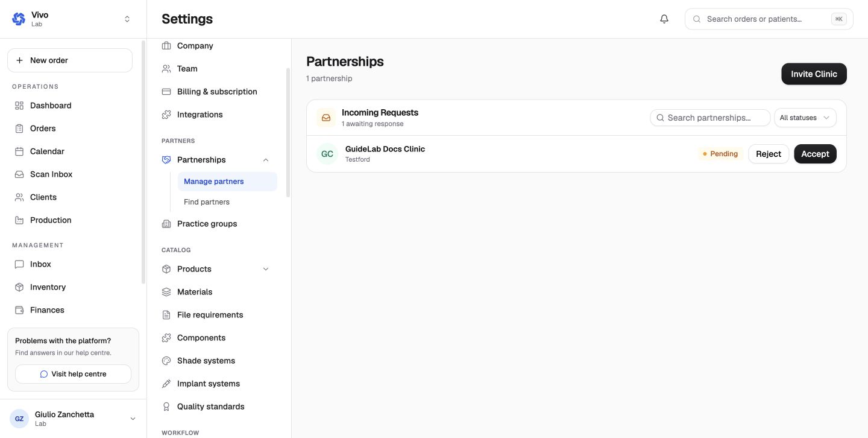Select Find partners submenu item
868x438 pixels.
pos(227,202)
